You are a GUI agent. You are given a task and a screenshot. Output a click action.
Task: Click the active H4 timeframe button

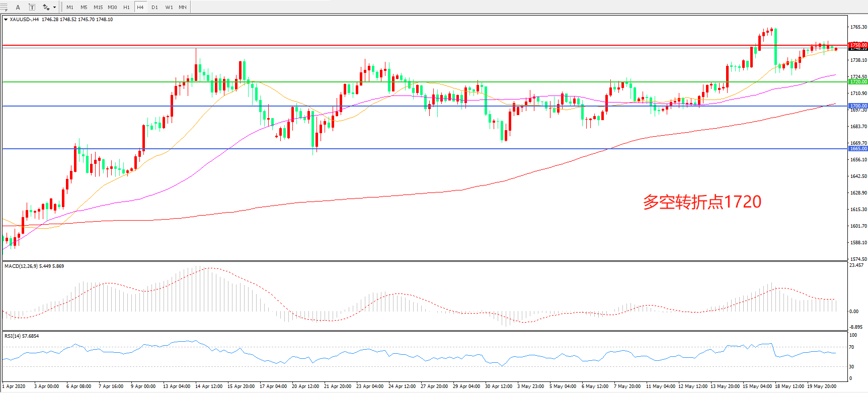pos(140,7)
